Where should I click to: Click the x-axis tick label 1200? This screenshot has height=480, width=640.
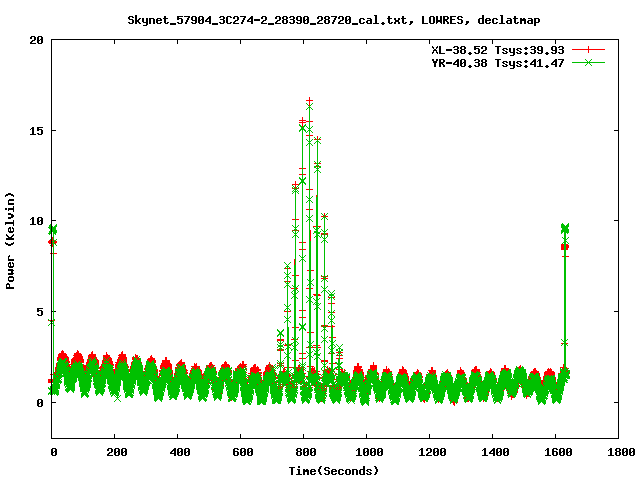[432, 452]
